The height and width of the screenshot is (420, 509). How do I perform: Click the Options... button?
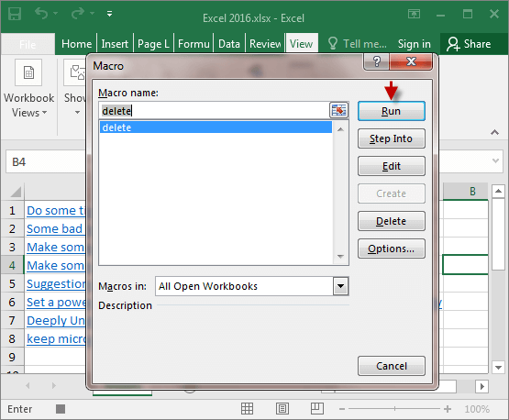pos(392,249)
